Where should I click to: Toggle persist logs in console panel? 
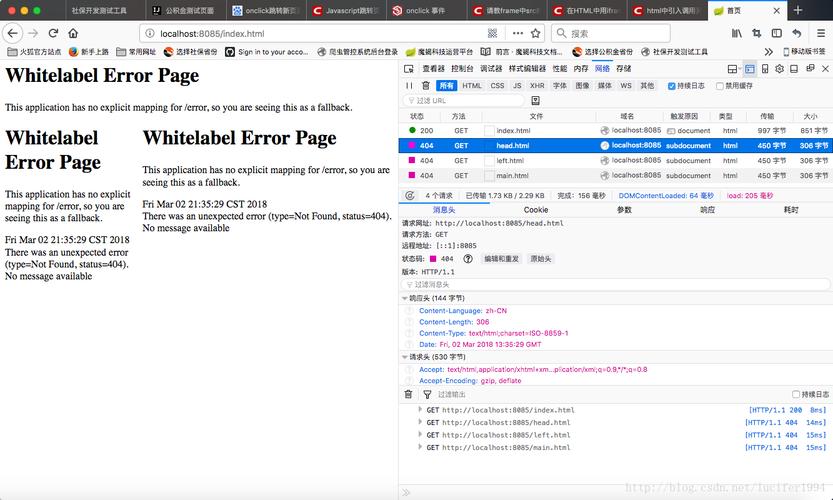point(796,394)
